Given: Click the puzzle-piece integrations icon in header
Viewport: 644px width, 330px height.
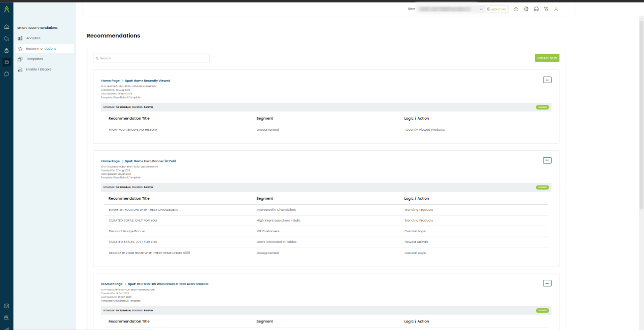Looking at the screenshot, I should pyautogui.click(x=526, y=9).
